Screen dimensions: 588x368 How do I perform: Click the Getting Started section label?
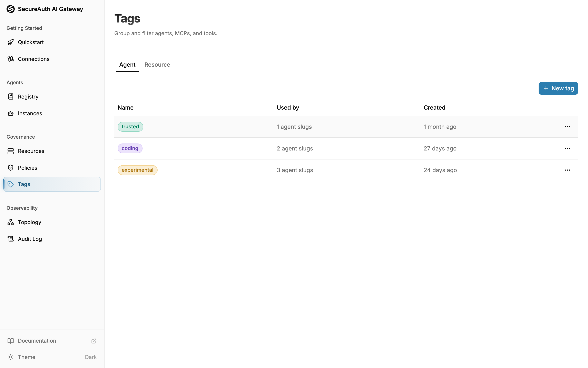(24, 28)
